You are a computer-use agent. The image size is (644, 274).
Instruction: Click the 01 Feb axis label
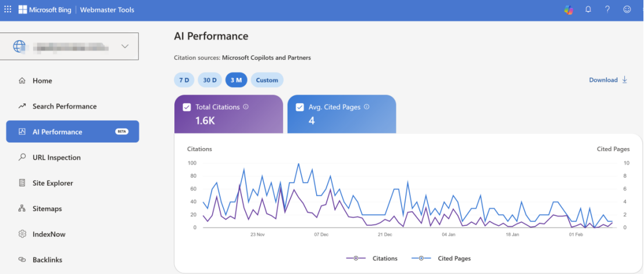click(x=576, y=235)
